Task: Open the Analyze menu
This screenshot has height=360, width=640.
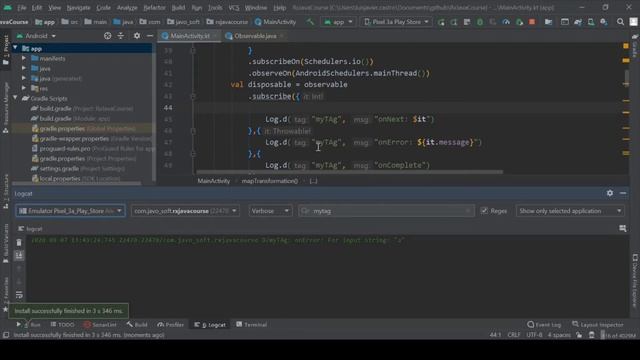Action: 127,8
